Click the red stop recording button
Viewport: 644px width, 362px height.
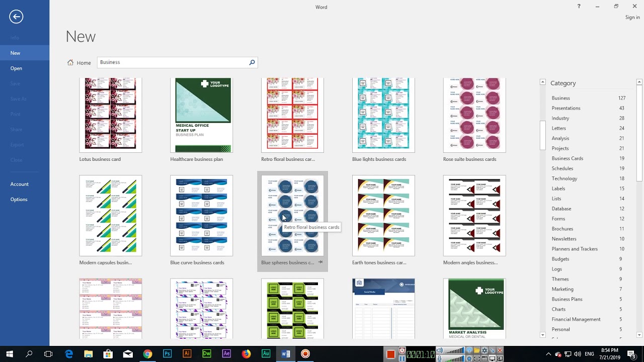tap(390, 354)
